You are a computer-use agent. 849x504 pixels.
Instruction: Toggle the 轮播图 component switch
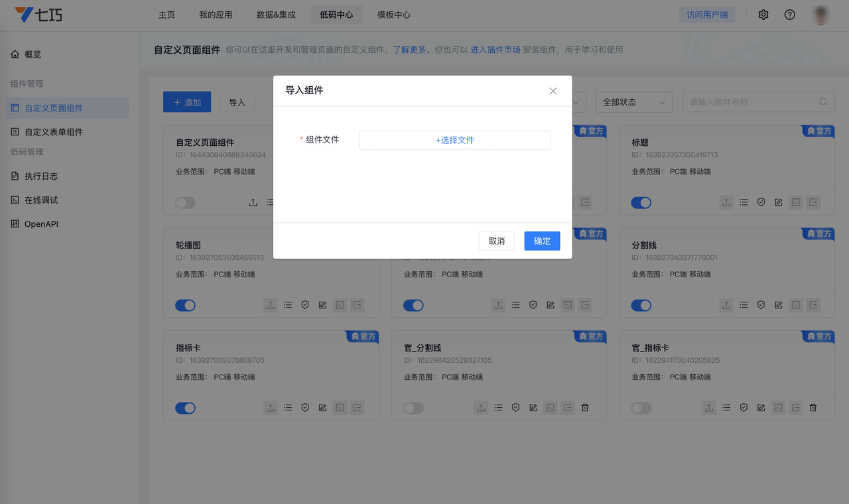(185, 305)
